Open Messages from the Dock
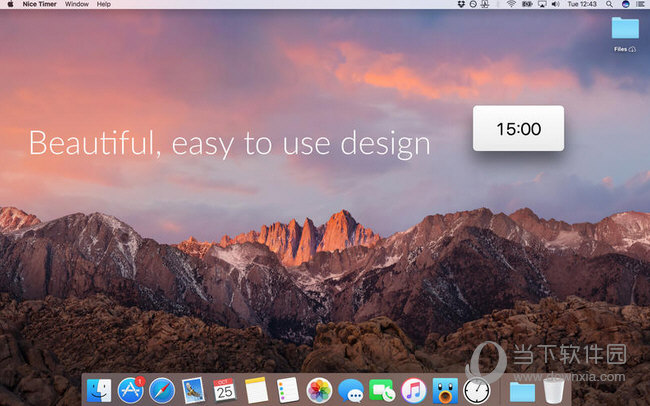This screenshot has width=650, height=406. [x=350, y=391]
